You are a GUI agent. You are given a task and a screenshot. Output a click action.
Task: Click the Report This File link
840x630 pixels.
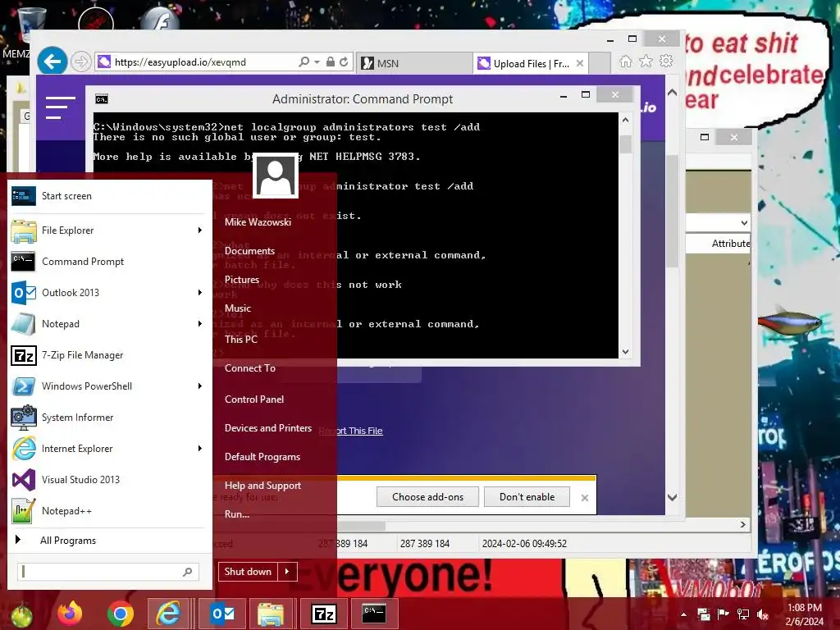click(350, 431)
